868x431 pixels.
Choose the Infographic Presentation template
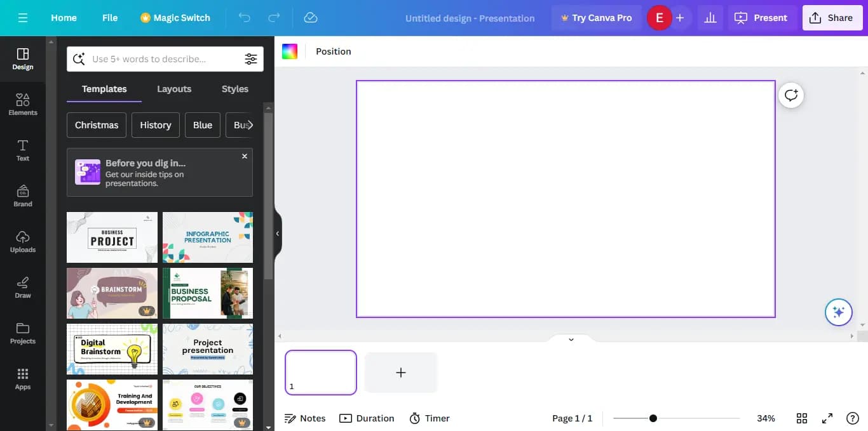coord(208,237)
